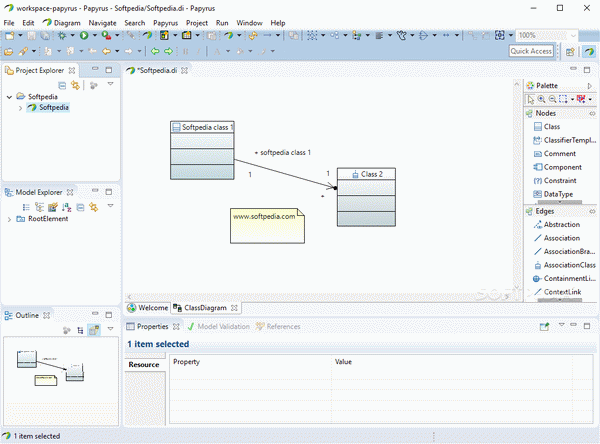Click the Select arrow tool in Palette
The height and width of the screenshot is (444, 600).
pos(531,100)
